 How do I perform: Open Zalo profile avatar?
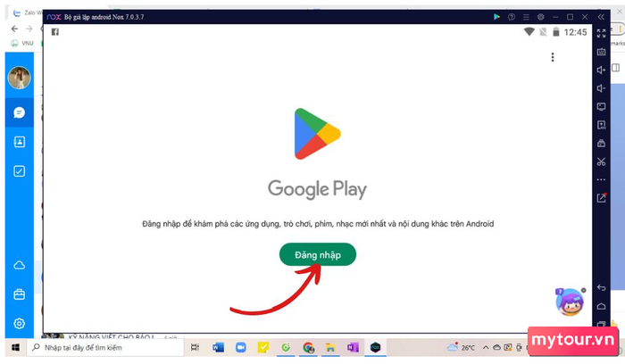click(x=19, y=78)
